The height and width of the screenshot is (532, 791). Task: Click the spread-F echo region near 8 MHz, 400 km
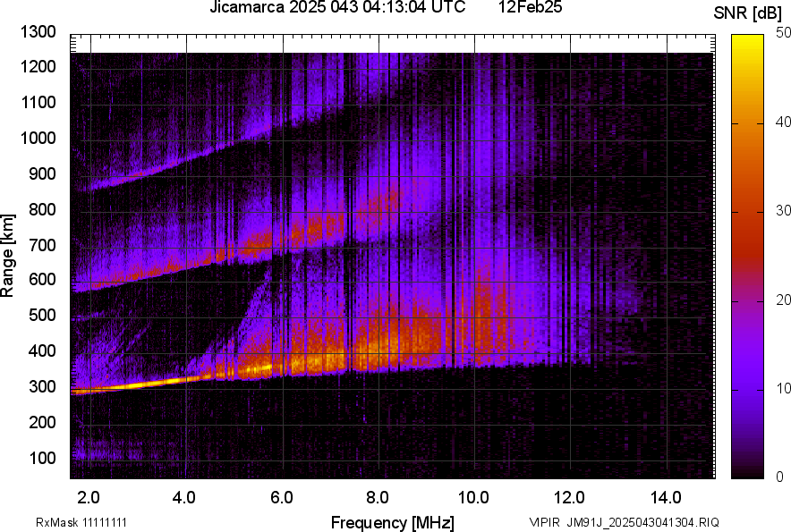(x=378, y=348)
